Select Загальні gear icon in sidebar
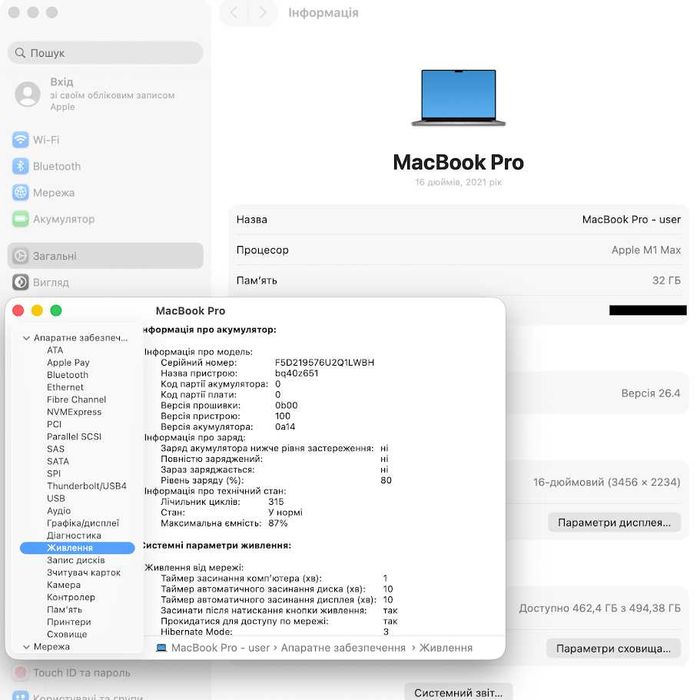This screenshot has height=700, width=700. 21,256
